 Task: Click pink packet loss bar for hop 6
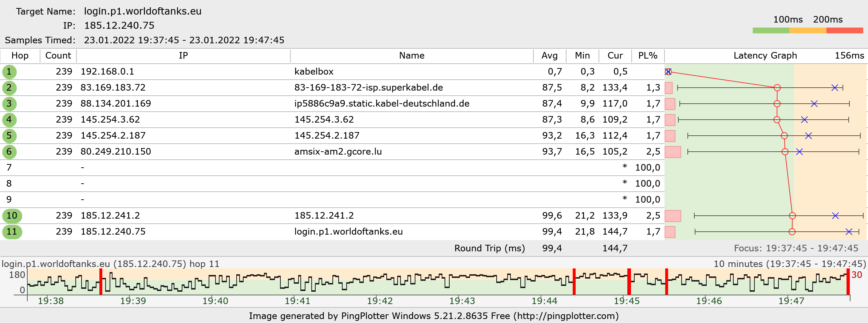click(672, 152)
